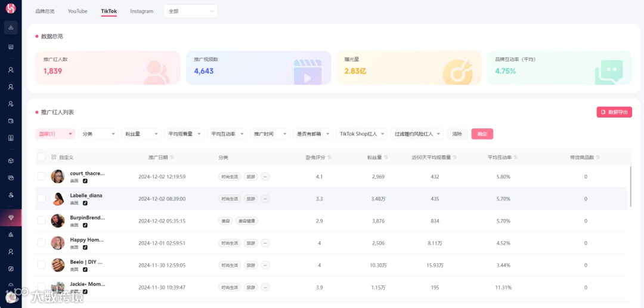The height and width of the screenshot is (308, 644).
Task: Select the highlighted diamond icon in sidebar
Action: (11, 217)
